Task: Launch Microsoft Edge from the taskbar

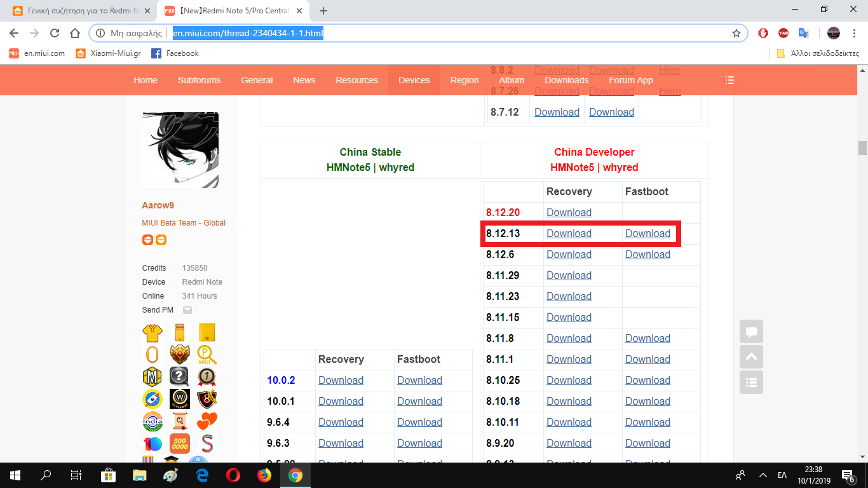Action: [x=201, y=475]
